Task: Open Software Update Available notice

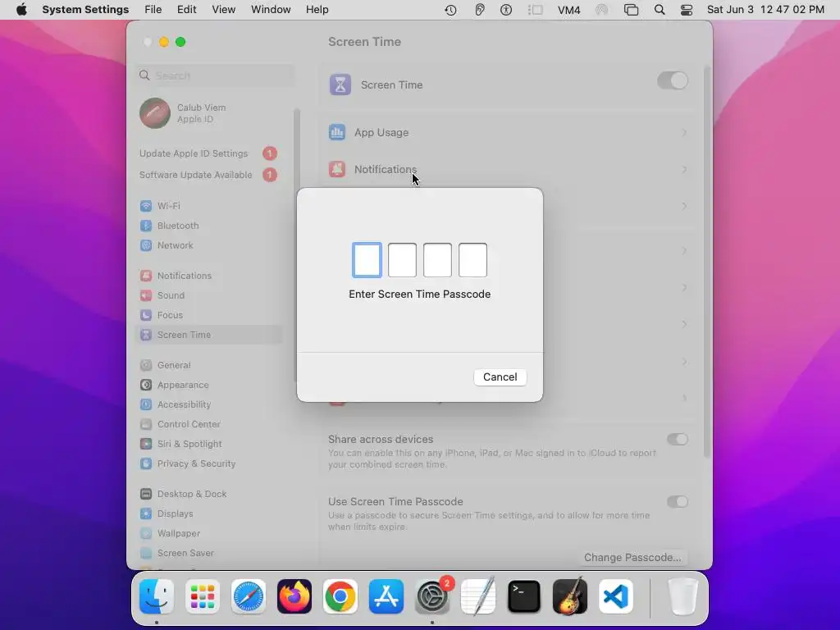Action: click(208, 176)
